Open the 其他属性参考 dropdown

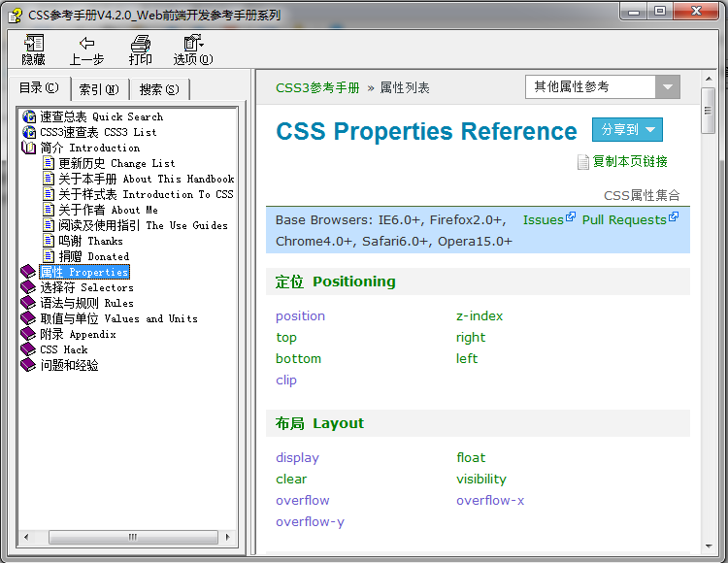pos(603,86)
